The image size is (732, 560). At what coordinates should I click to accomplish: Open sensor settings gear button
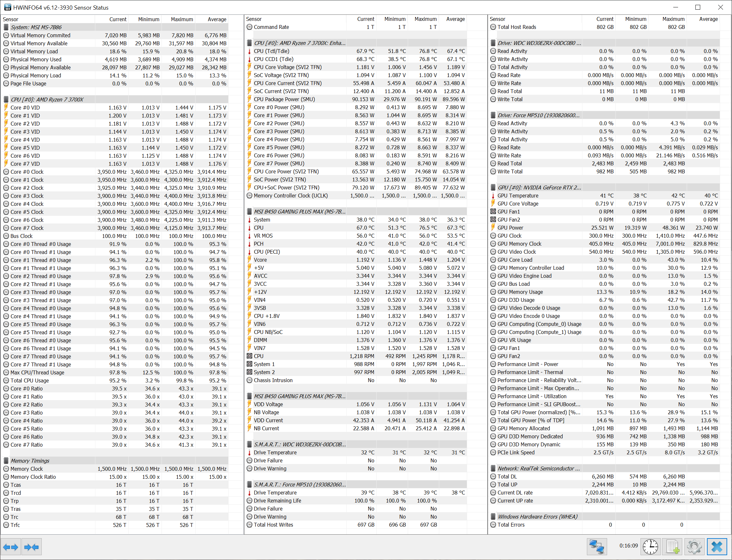[694, 547]
